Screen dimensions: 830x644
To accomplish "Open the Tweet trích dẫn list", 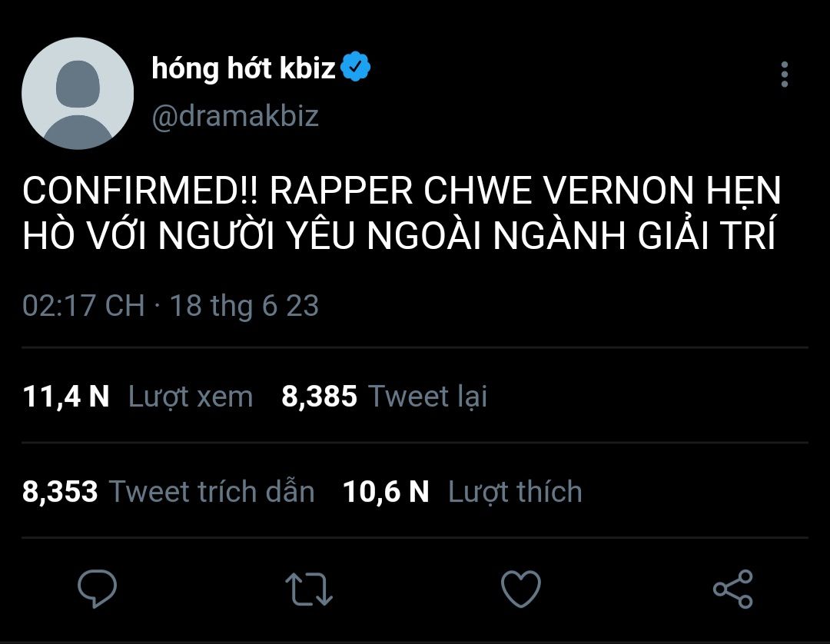I will [211, 492].
